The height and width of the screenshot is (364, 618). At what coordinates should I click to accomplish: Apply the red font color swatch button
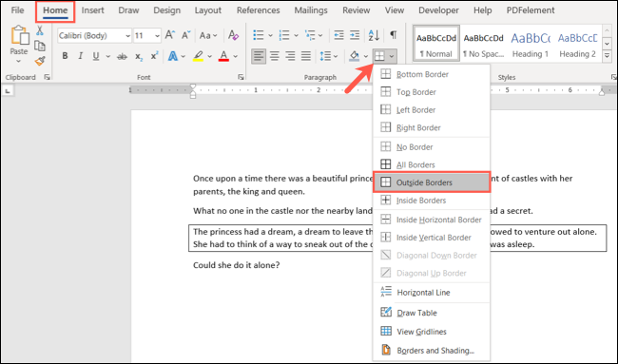tap(223, 56)
